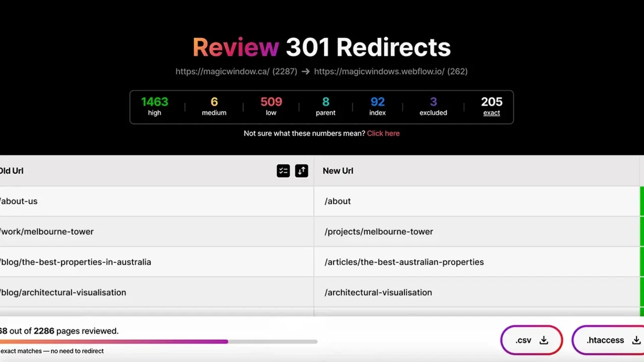Show the 92 index matches
The width and height of the screenshot is (644, 362).
pyautogui.click(x=377, y=107)
